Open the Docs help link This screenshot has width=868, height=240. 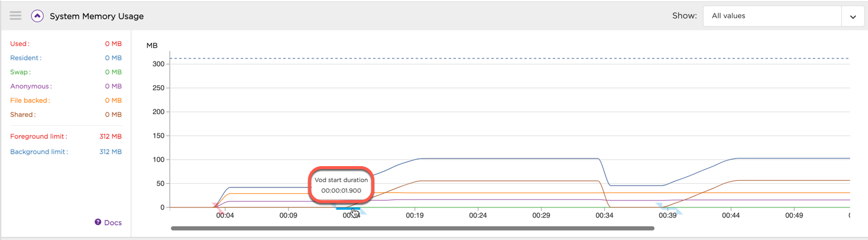(112, 223)
